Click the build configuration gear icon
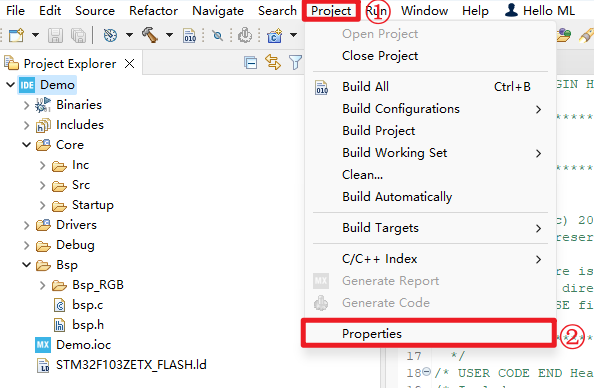The image size is (594, 388). click(110, 35)
